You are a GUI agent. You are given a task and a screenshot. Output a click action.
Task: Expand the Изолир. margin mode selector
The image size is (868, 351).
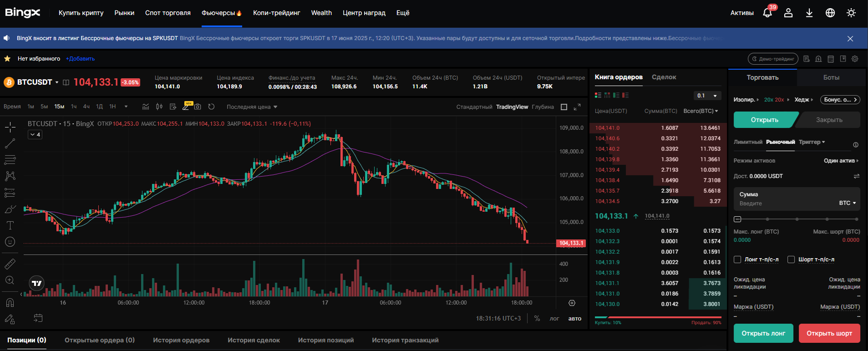pos(746,100)
